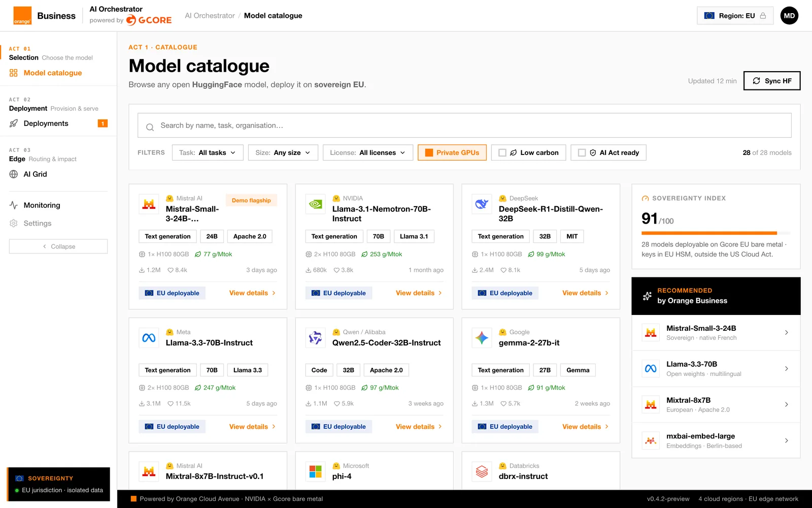
Task: Click the v0.4.2-preview version text
Action: point(668,499)
